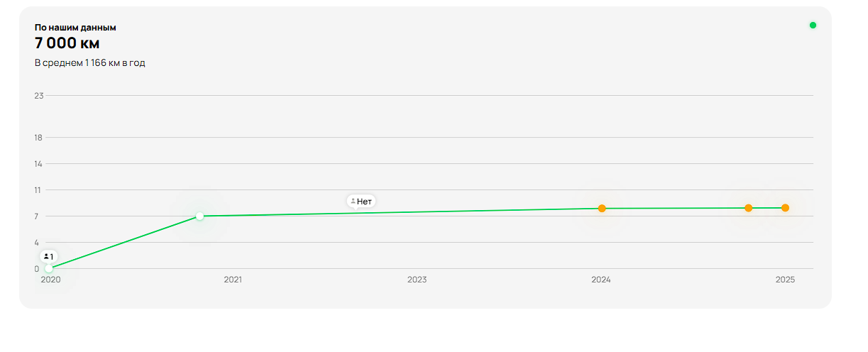Click the orange data point above 2024

click(x=602, y=209)
